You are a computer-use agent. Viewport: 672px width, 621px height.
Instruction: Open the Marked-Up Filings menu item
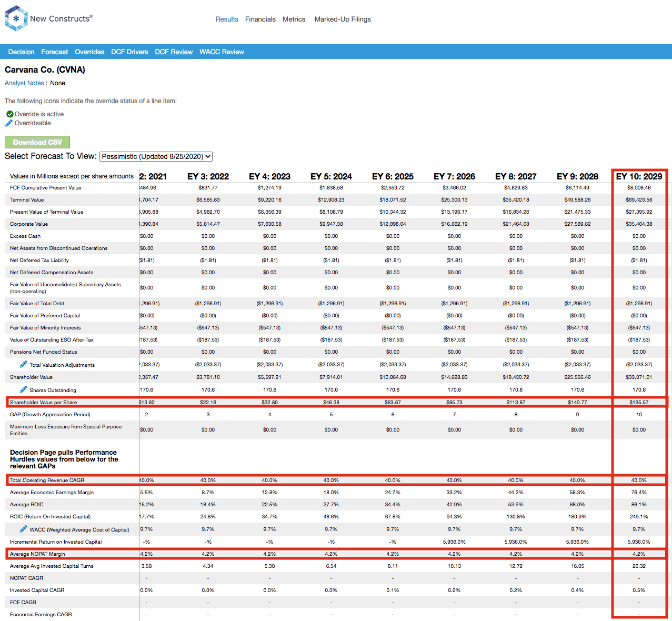click(x=343, y=19)
